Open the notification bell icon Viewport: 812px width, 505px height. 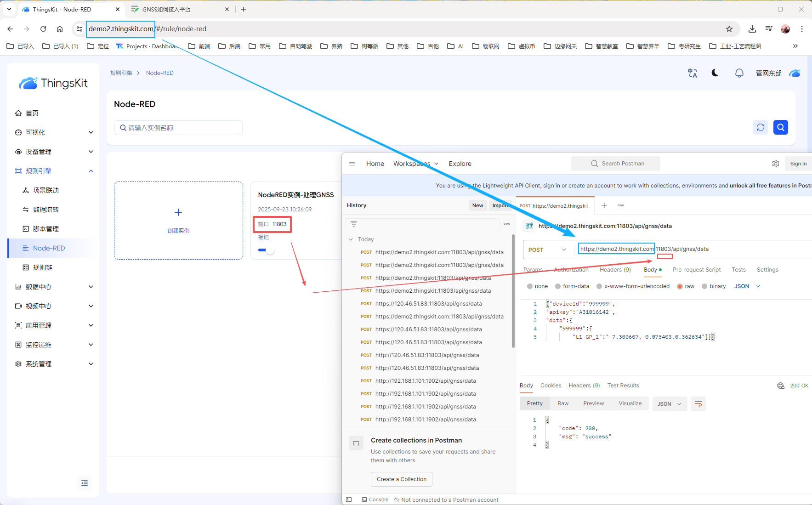[739, 73]
